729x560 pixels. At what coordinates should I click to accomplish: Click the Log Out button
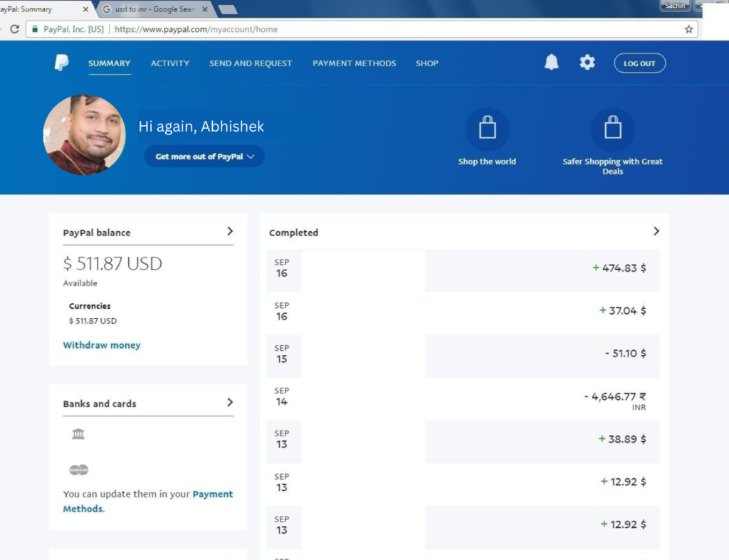[x=640, y=63]
